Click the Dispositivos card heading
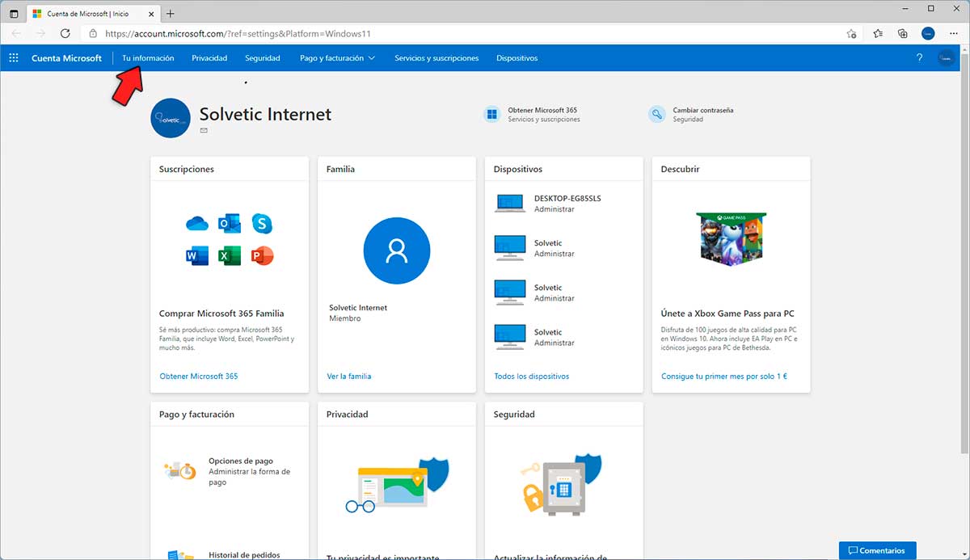This screenshot has height=560, width=970. coord(518,170)
